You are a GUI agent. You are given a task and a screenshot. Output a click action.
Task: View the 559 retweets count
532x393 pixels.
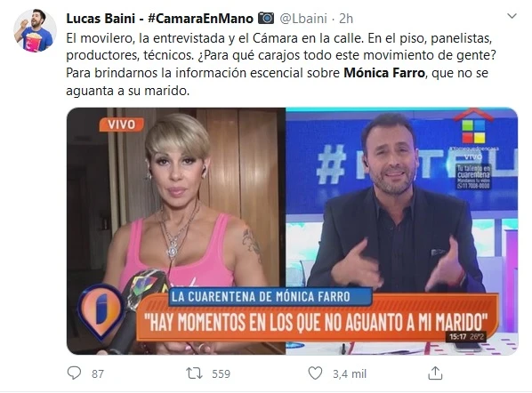(222, 373)
